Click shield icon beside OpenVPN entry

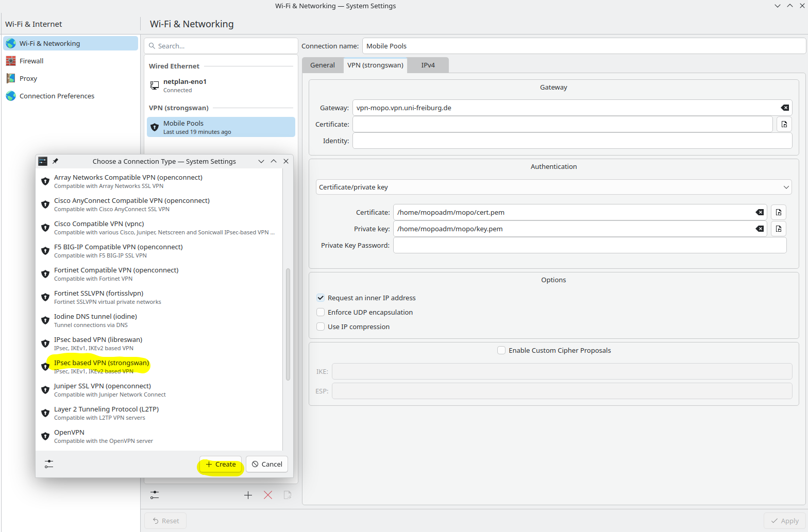tap(45, 436)
